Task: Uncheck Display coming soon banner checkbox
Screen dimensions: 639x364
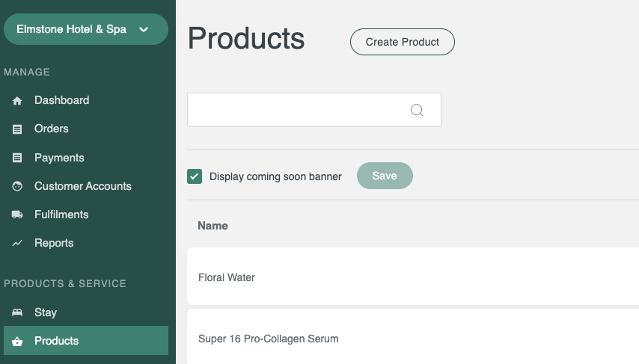Action: (x=195, y=176)
